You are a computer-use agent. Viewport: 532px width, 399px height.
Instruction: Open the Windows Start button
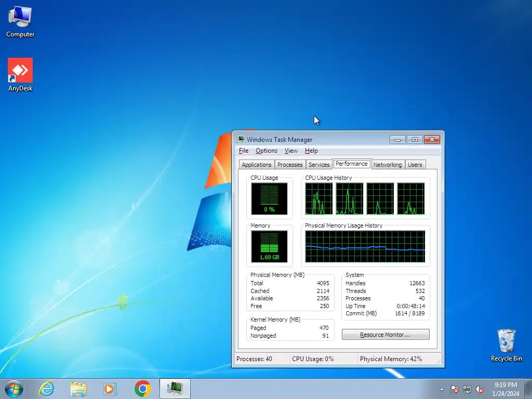[x=14, y=389]
